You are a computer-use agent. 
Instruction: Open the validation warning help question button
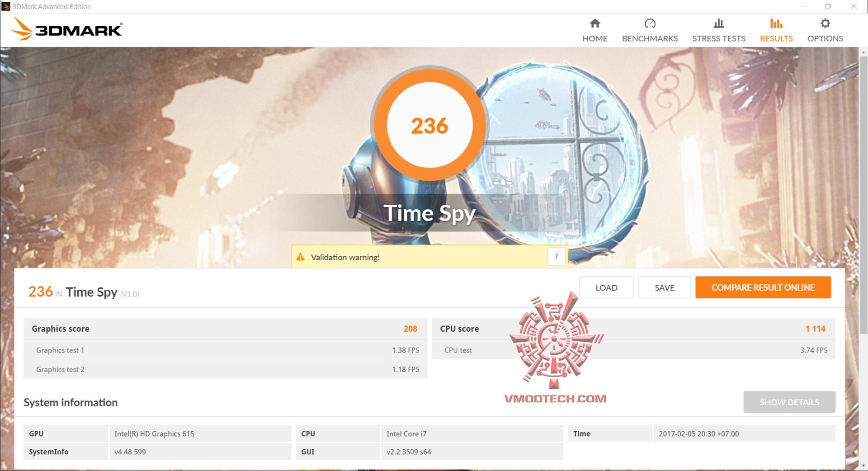click(x=556, y=257)
